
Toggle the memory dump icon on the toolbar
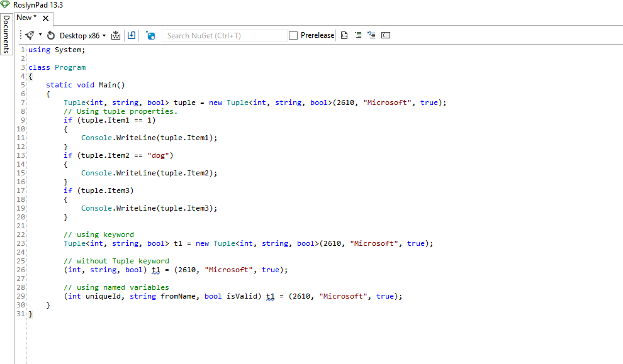(115, 35)
